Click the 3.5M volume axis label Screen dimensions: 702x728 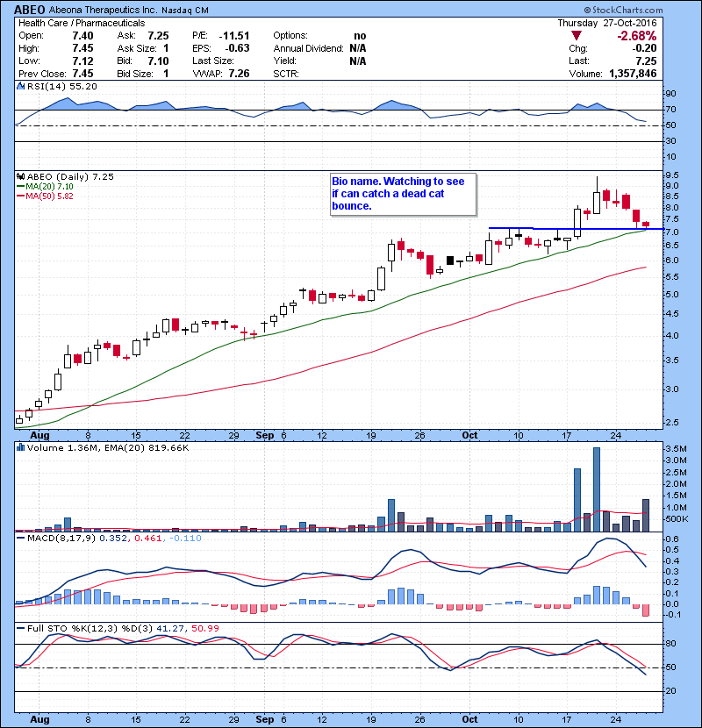676,448
